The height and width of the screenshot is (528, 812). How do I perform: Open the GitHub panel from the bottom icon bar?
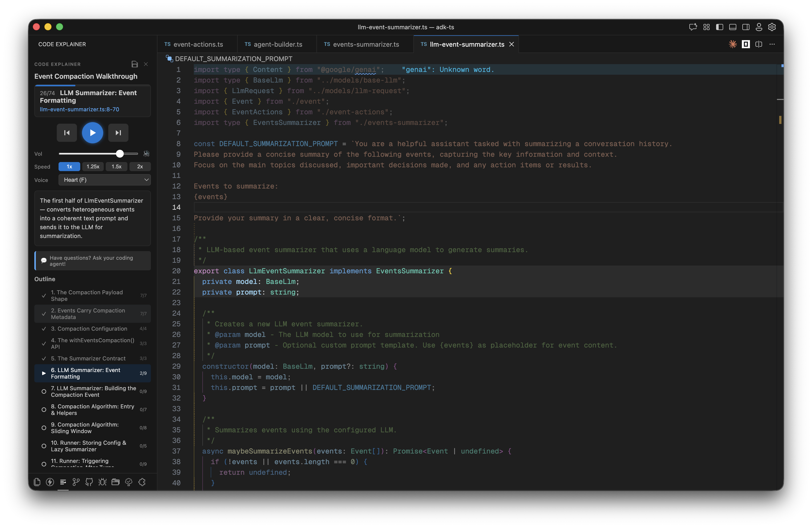tap(89, 482)
